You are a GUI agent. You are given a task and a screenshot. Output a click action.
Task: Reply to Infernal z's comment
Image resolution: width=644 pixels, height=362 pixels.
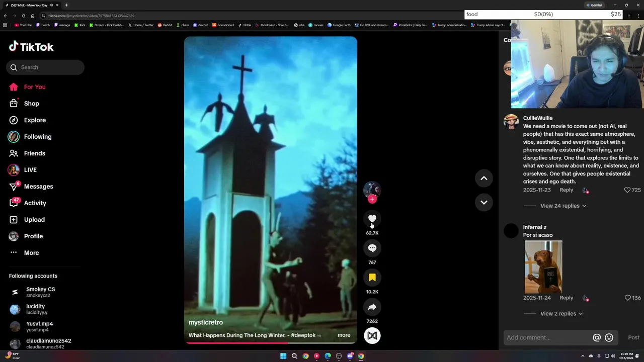566,298
